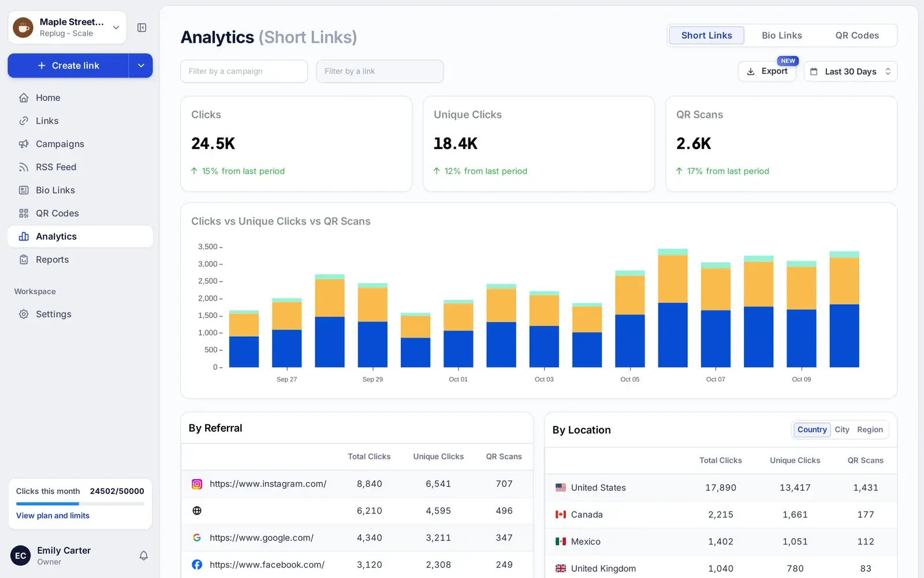Click the QR Codes grid icon
This screenshot has width=924, height=578.
click(24, 213)
